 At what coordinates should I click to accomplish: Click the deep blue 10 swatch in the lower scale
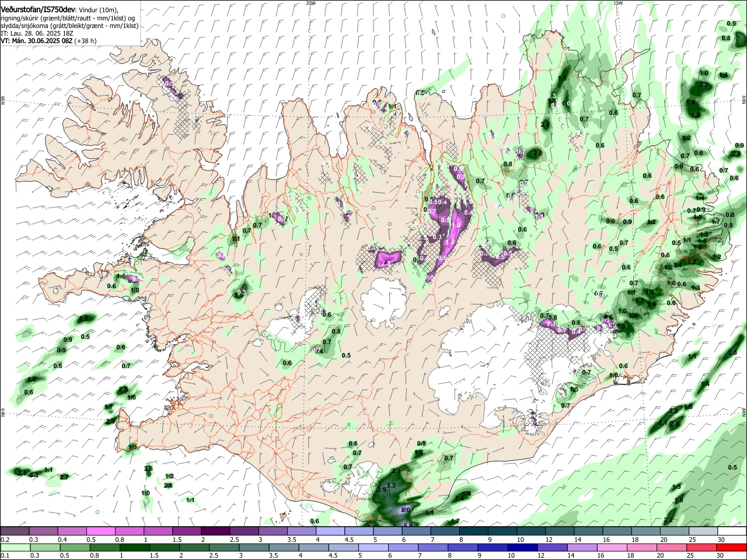coord(523,547)
